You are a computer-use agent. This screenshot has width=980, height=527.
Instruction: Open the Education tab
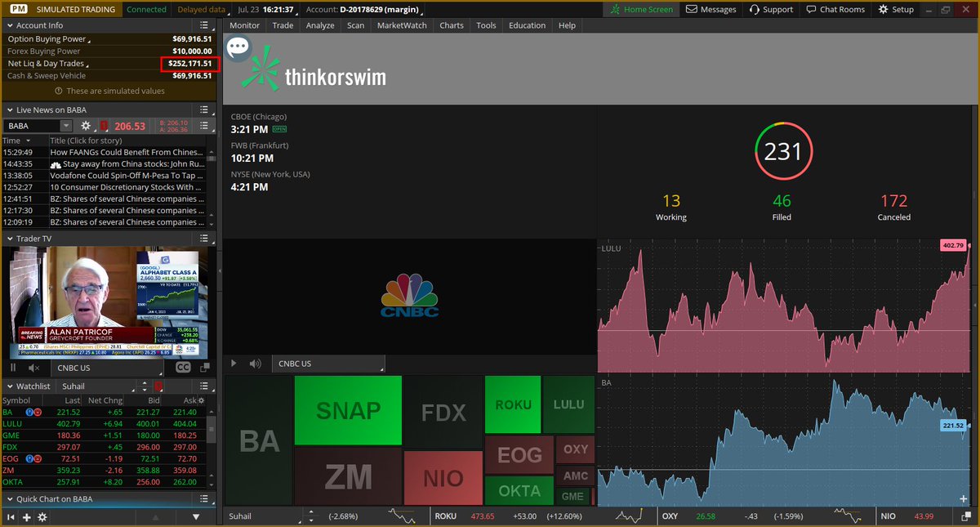click(527, 25)
